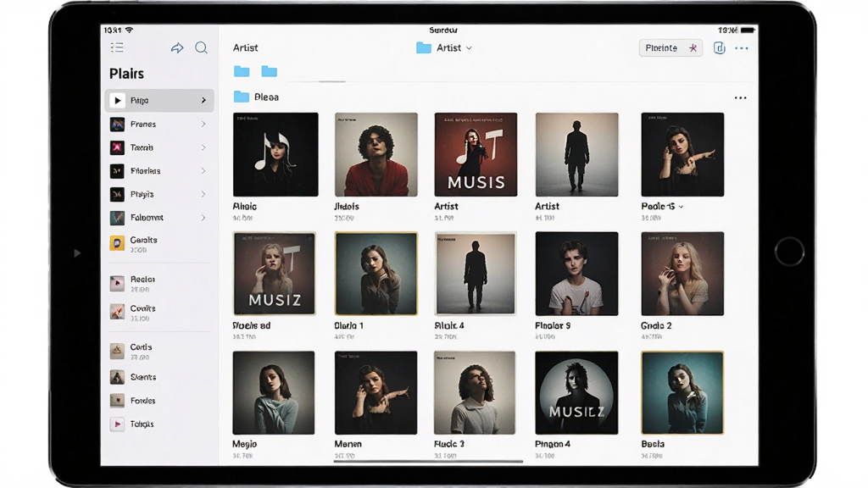Screen dimensions: 868x488
Task: Open the Gnole 2 album thumbnail
Action: pyautogui.click(x=682, y=274)
